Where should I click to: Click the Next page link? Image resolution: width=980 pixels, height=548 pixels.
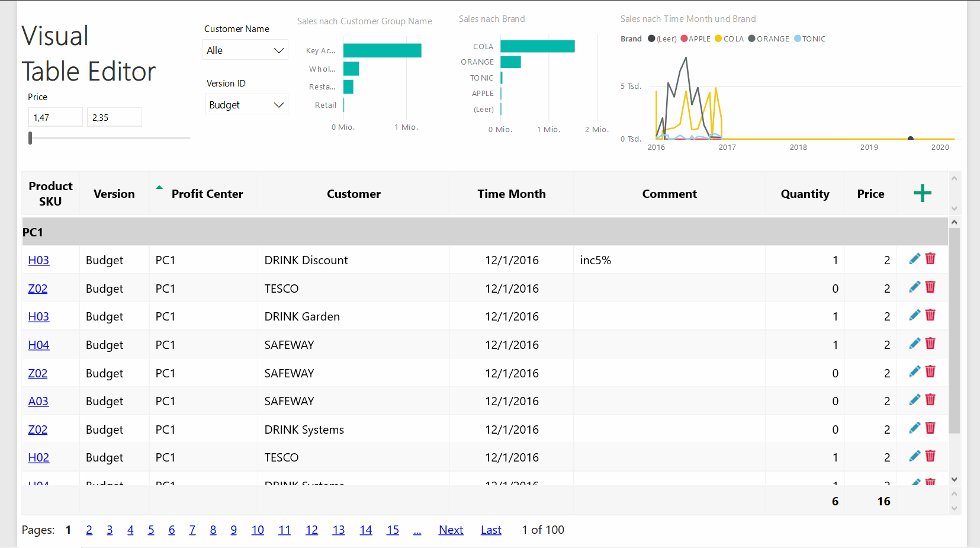(x=451, y=530)
